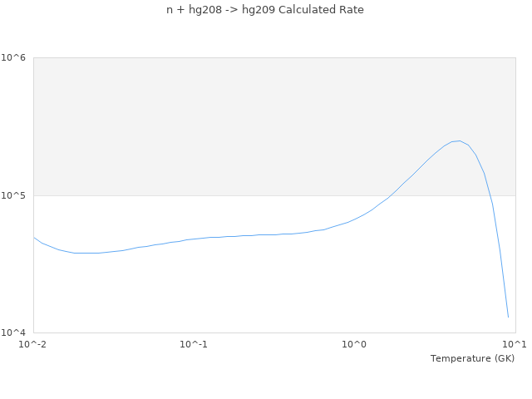Click the 10^6 y-axis tick label

click(x=16, y=57)
